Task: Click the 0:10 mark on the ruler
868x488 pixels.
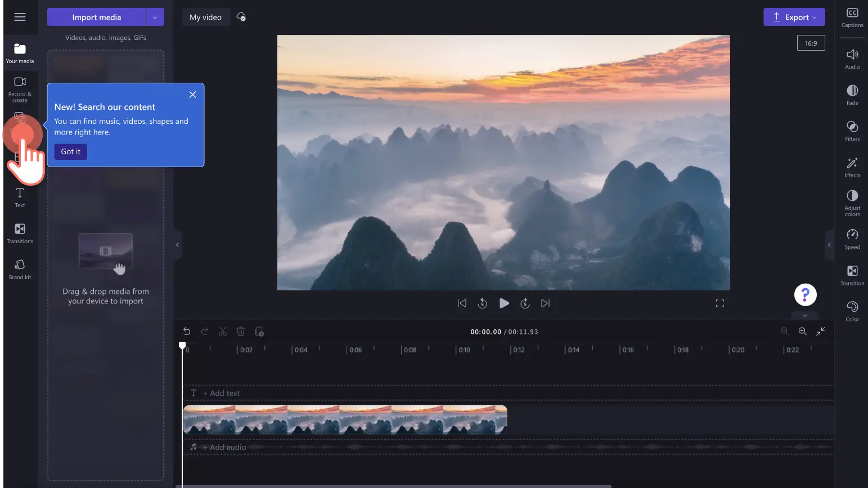Action: click(464, 350)
